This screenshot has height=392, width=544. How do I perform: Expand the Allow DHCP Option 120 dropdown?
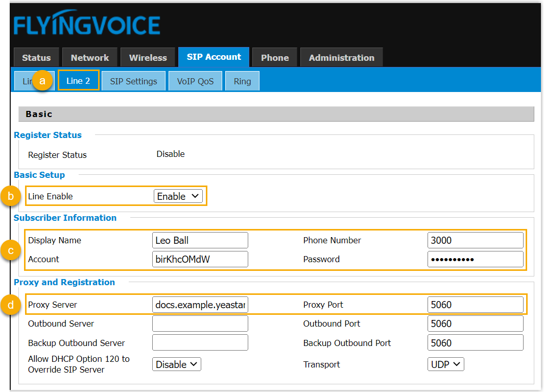[x=176, y=364]
